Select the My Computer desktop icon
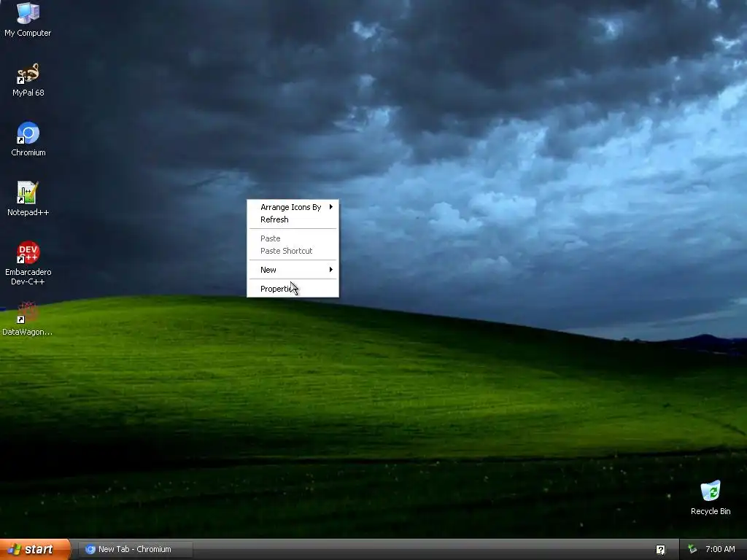 [x=28, y=19]
